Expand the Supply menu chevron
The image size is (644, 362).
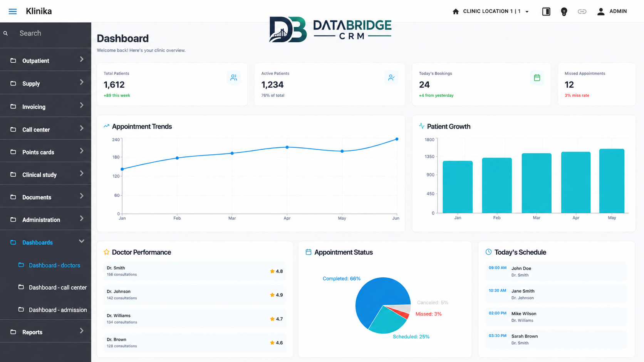[x=82, y=82]
